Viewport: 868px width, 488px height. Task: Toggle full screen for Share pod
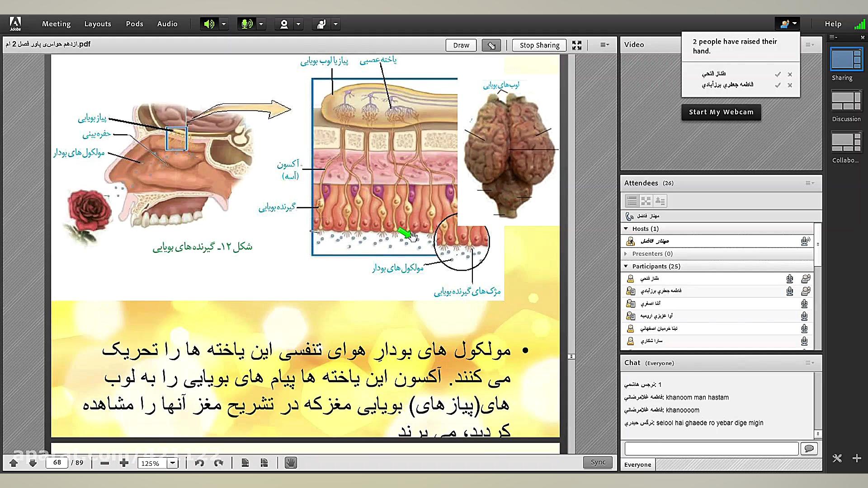tap(577, 45)
